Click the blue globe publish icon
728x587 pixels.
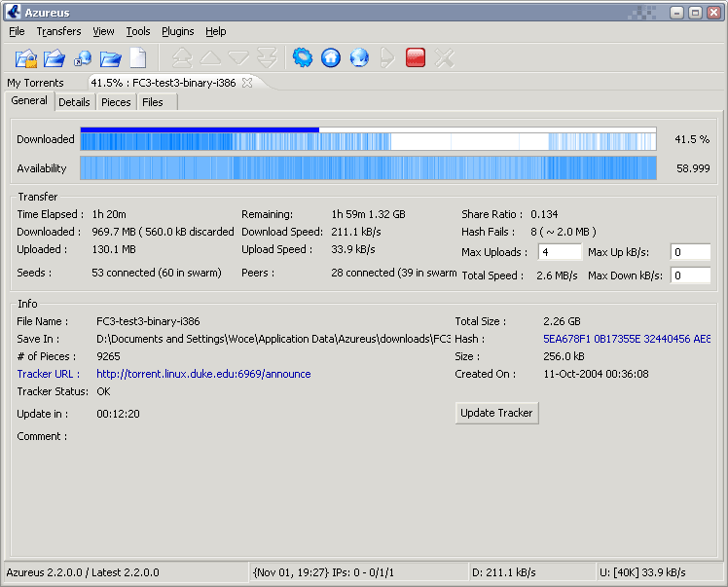(359, 58)
